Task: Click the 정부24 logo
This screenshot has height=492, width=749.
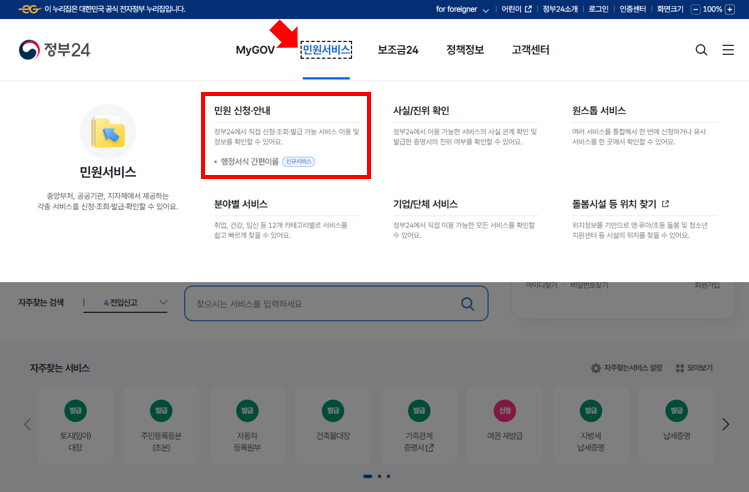Action: coord(54,50)
